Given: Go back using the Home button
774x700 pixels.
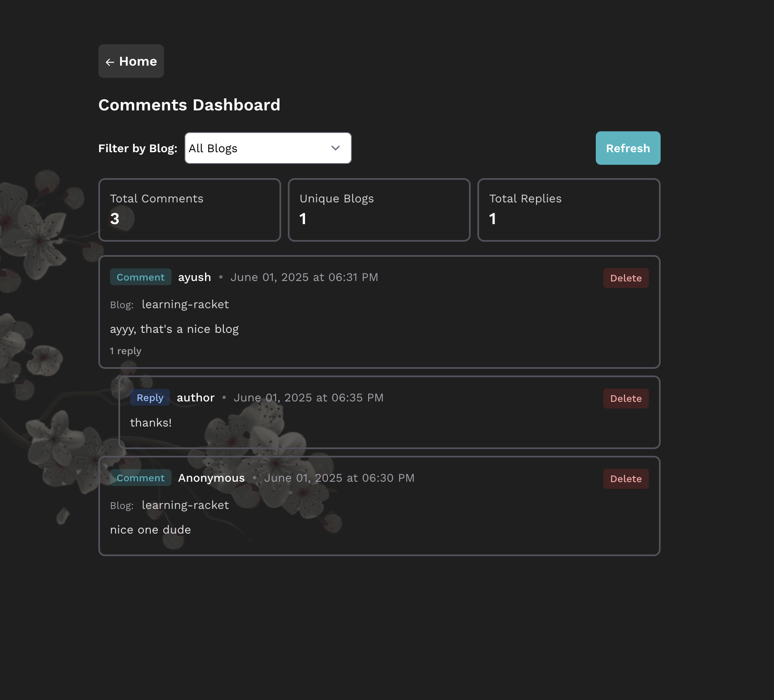Looking at the screenshot, I should click(x=131, y=61).
